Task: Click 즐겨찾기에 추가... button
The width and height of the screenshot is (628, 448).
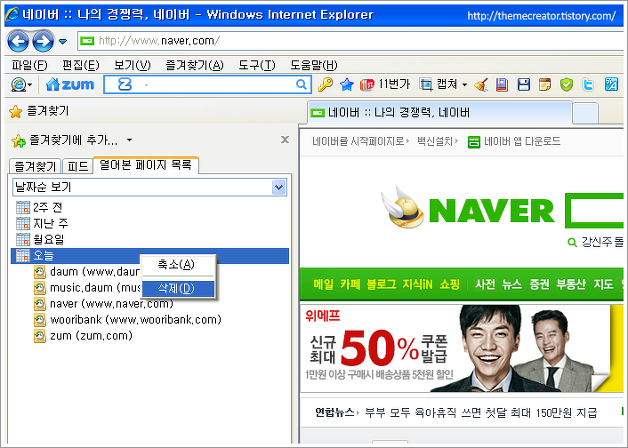Action: pyautogui.click(x=65, y=140)
